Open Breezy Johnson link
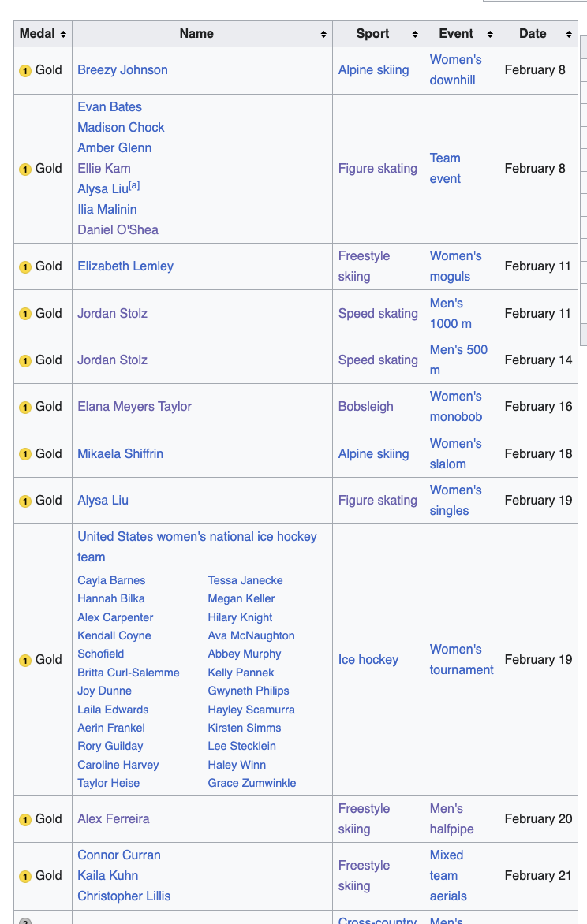Screen dimensions: 587x924 [123, 70]
